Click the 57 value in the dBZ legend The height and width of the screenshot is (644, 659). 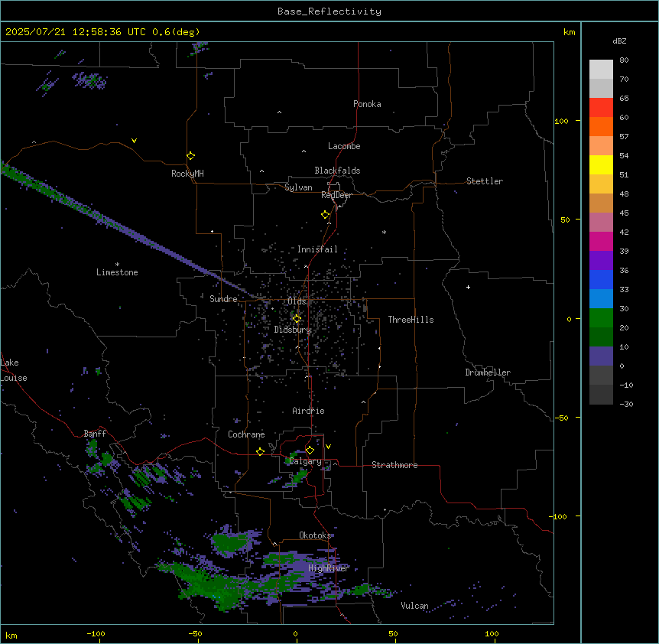click(x=624, y=136)
